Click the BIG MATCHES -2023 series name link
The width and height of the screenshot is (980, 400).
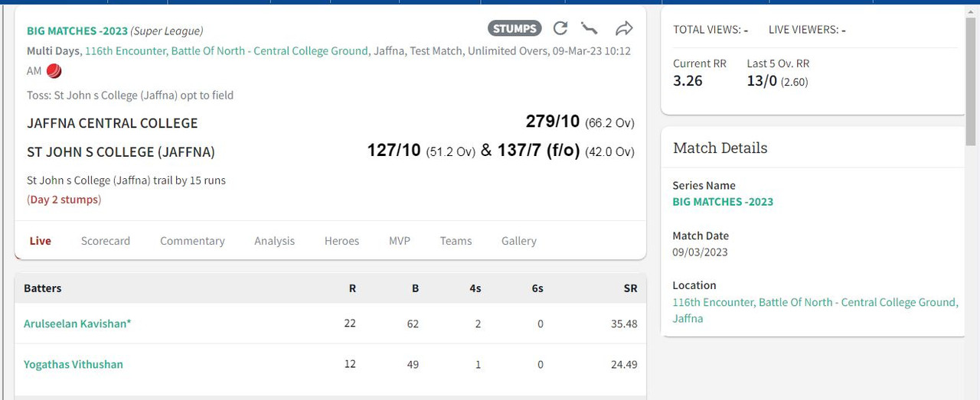click(723, 202)
